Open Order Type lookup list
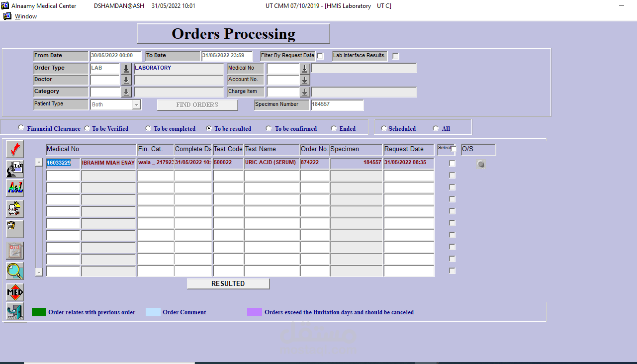 tap(126, 69)
